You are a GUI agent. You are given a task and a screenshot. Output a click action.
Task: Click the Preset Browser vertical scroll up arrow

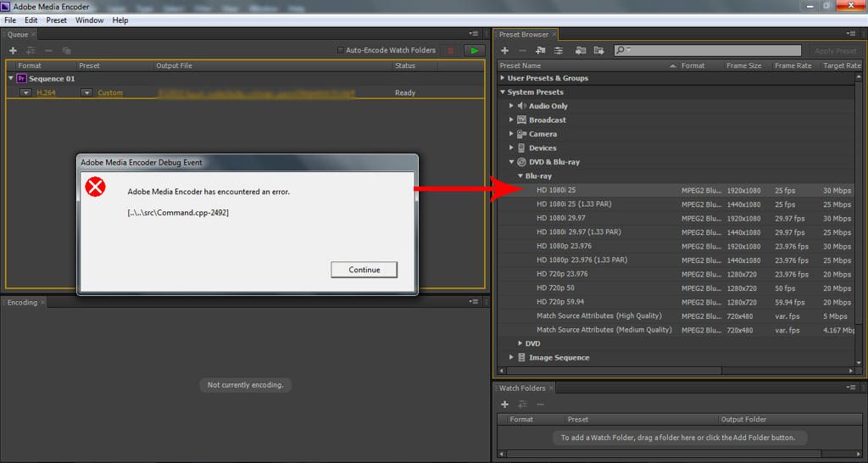click(x=859, y=79)
